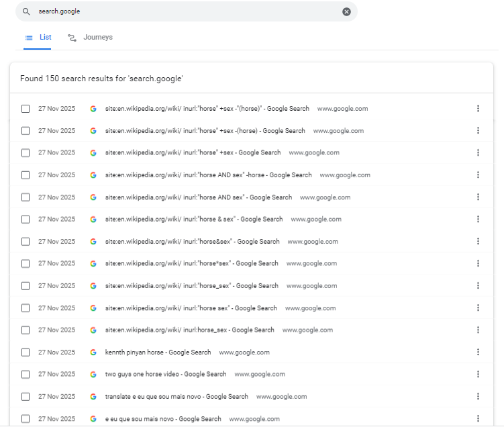
Task: Click Google favicon of 'kennth pinyan horse' entry
Action: click(x=93, y=352)
